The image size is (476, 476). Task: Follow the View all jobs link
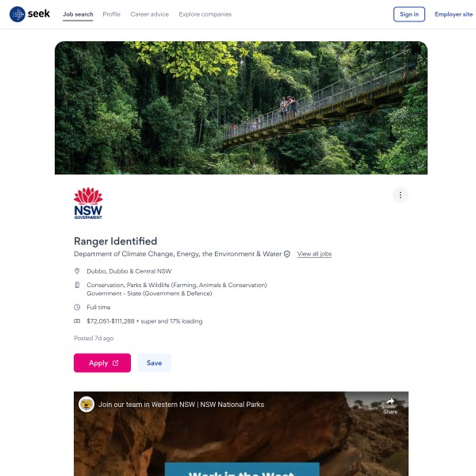314,254
